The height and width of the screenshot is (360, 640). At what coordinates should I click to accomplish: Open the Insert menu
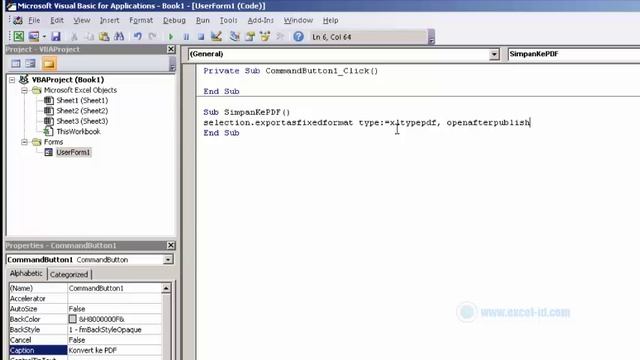109,20
